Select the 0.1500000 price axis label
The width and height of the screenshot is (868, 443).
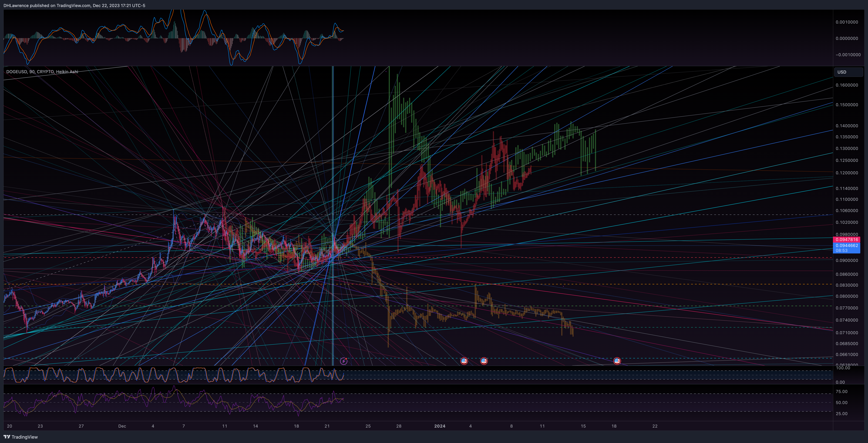tap(847, 105)
